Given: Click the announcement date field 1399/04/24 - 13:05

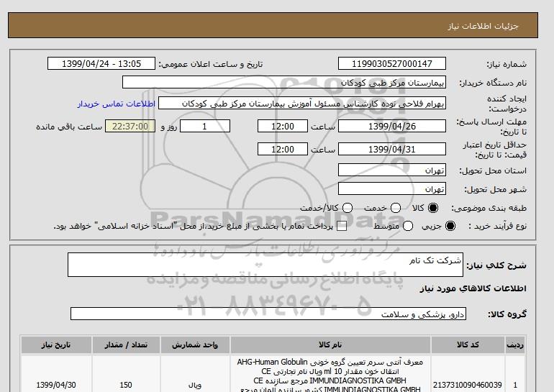Looking at the screenshot, I should click(101, 63).
